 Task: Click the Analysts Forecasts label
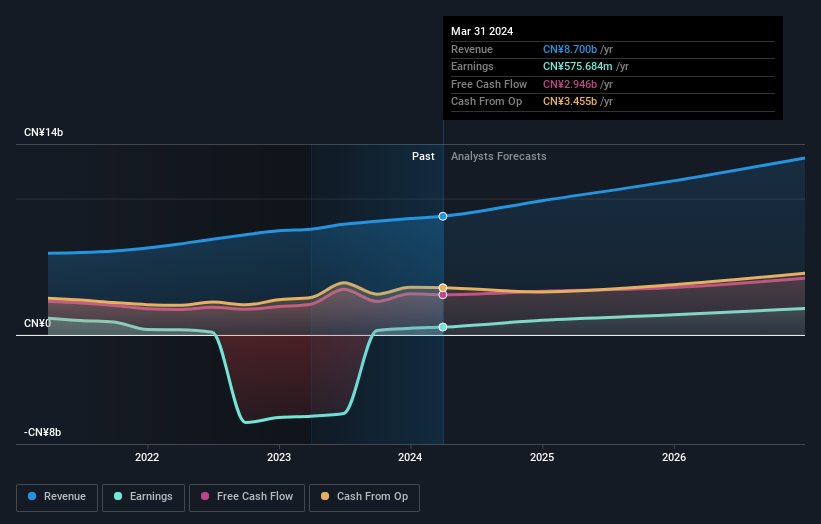(498, 157)
